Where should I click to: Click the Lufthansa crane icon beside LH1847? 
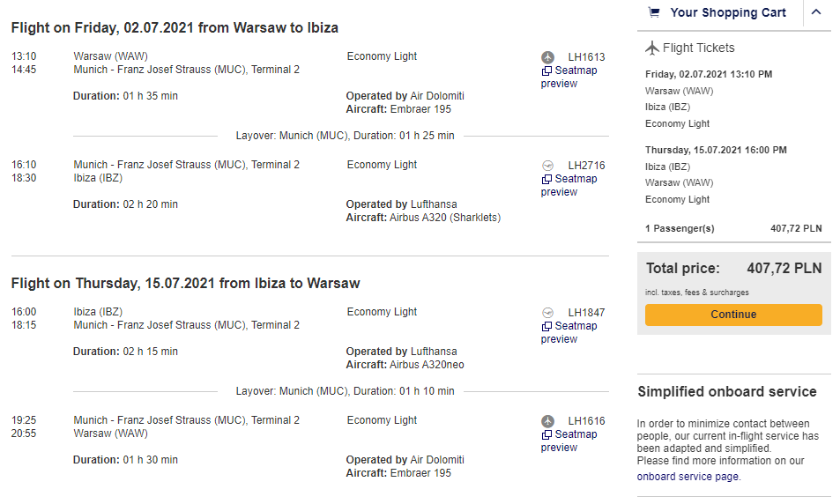pos(547,312)
